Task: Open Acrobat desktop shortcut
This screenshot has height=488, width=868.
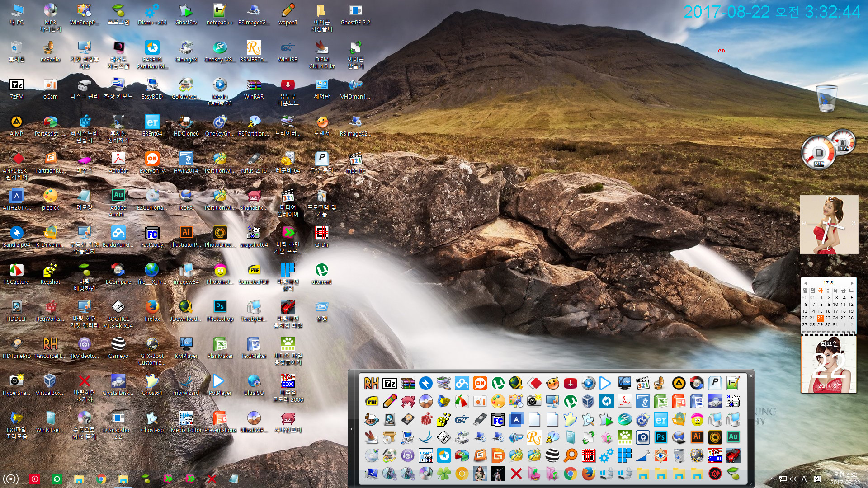Action: pyautogui.click(x=118, y=163)
